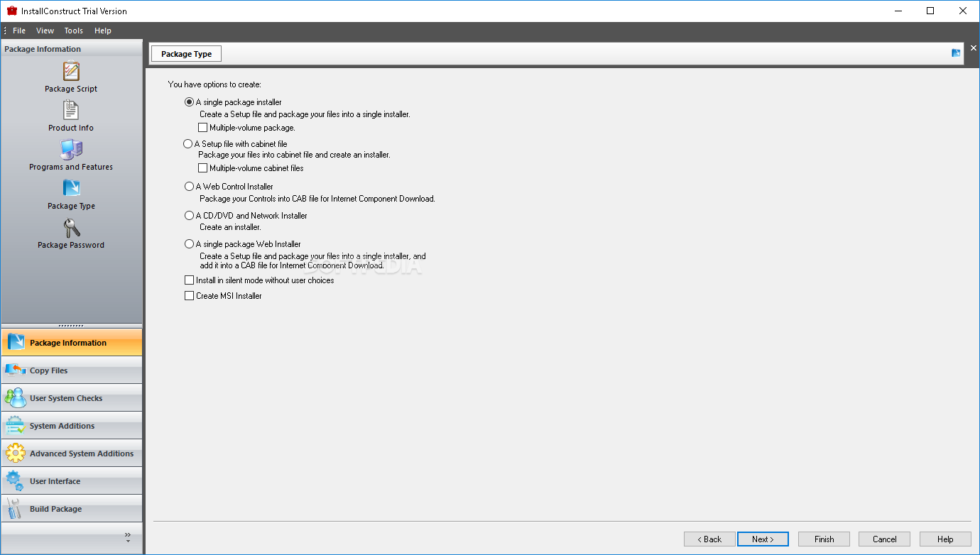Click the 'Package Password' label
980x555 pixels.
pyautogui.click(x=71, y=246)
